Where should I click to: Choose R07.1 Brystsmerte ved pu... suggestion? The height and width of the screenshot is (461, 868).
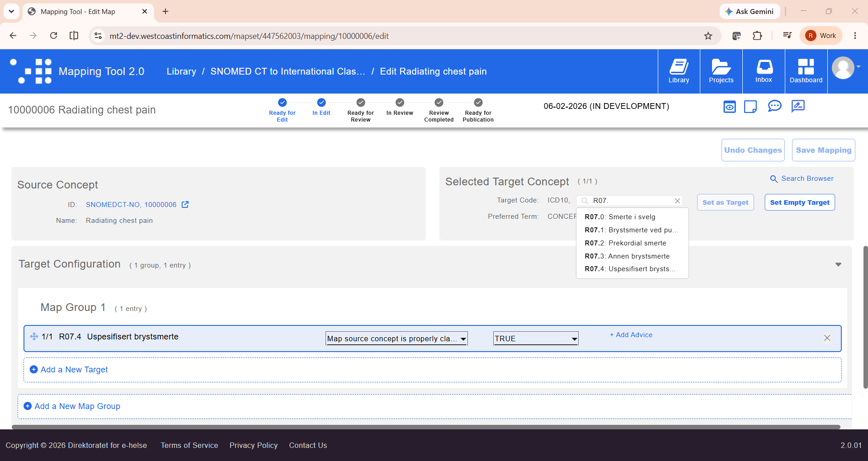[632, 230]
